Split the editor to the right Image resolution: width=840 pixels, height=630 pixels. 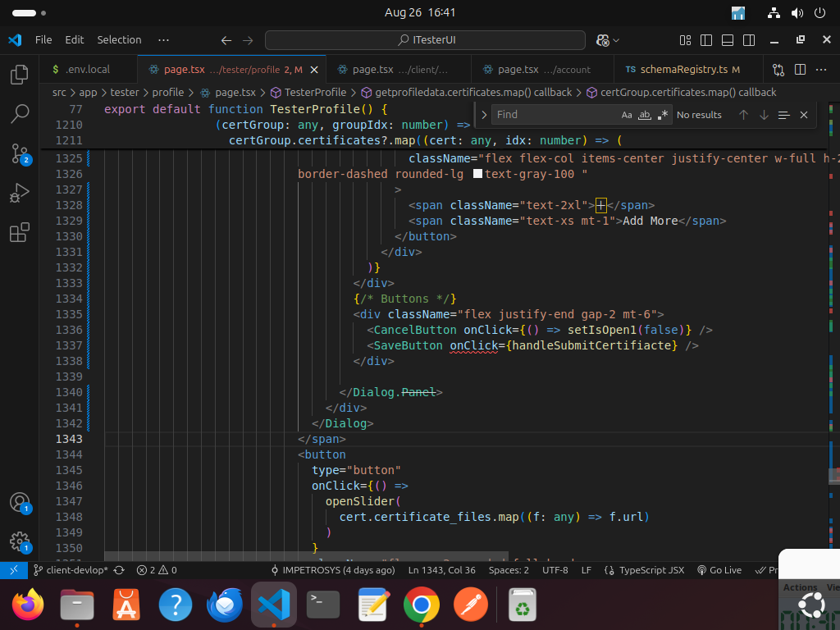pyautogui.click(x=800, y=70)
